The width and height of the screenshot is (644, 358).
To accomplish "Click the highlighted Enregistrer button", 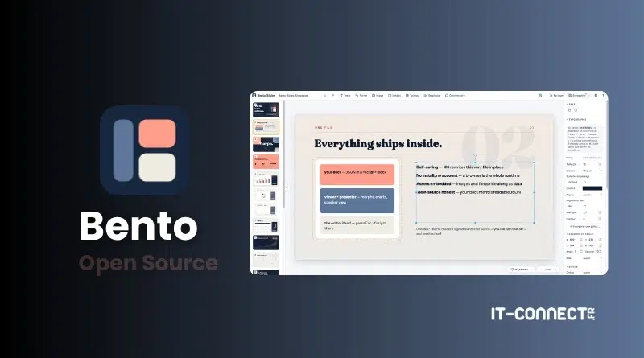I will 578,95.
